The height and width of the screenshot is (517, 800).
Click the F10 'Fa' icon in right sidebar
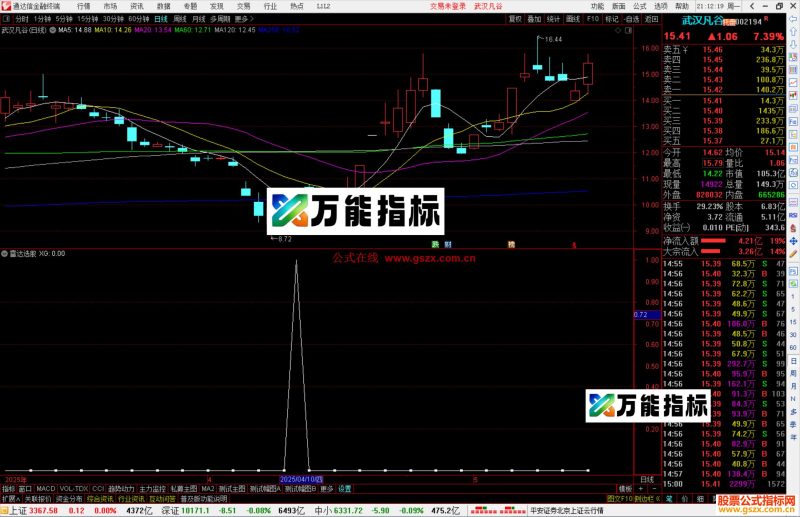[793, 122]
